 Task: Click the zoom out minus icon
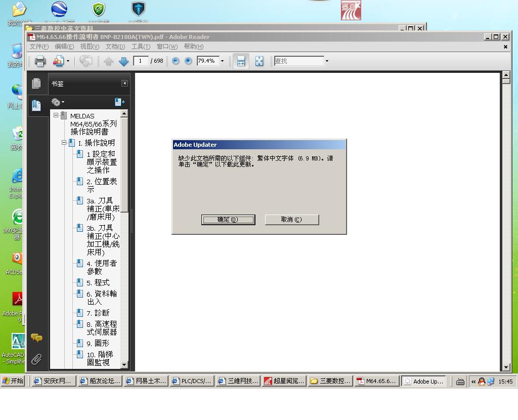click(x=176, y=61)
